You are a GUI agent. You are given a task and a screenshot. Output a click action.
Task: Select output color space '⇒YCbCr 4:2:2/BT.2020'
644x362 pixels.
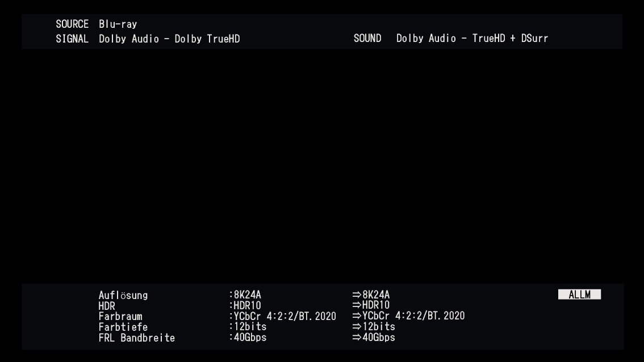coord(408,315)
